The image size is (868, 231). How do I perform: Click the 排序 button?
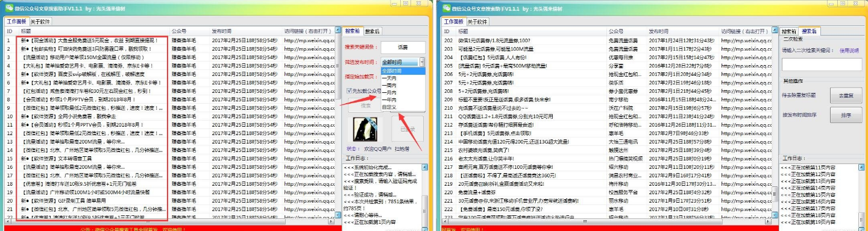pos(846,115)
